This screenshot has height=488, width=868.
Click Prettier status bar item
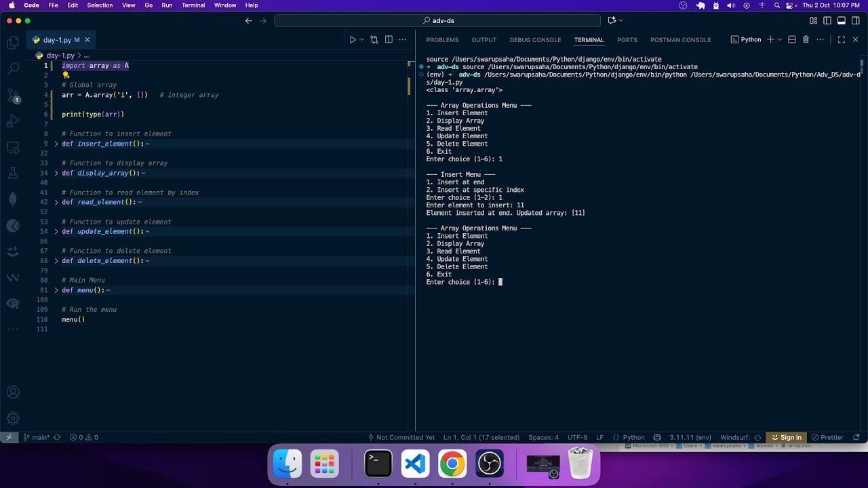click(x=827, y=437)
